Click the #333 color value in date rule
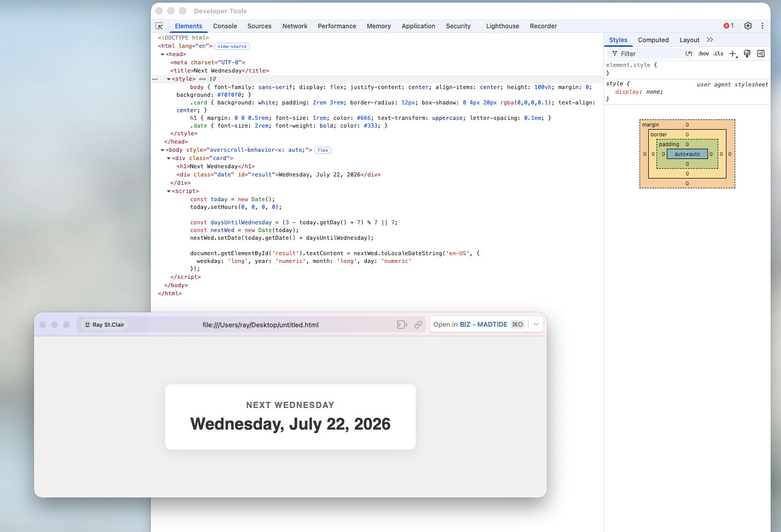781x532 pixels. tap(370, 126)
